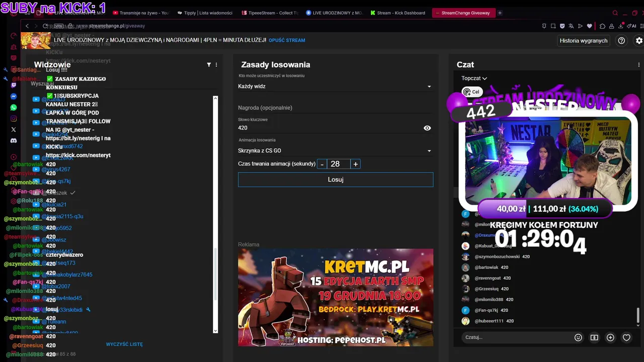Image resolution: width=644 pixels, height=362 pixels.
Task: Click the viewers list filter icon
Action: (x=209, y=65)
